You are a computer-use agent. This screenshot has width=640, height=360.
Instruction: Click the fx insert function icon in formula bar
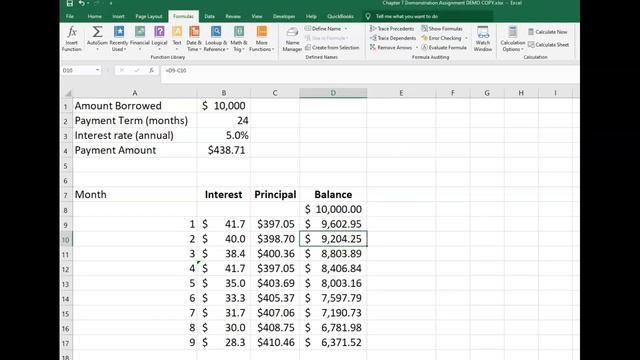click(151, 70)
